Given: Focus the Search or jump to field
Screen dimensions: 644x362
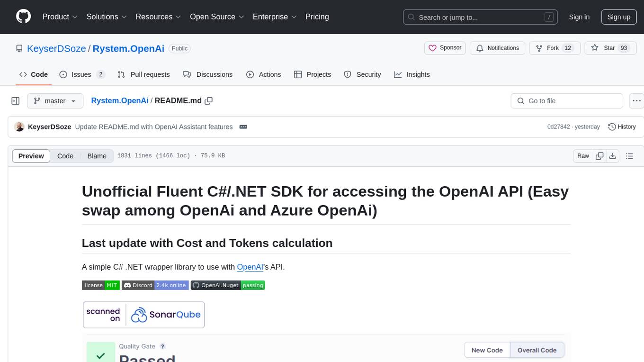Looking at the screenshot, I should pyautogui.click(x=481, y=17).
